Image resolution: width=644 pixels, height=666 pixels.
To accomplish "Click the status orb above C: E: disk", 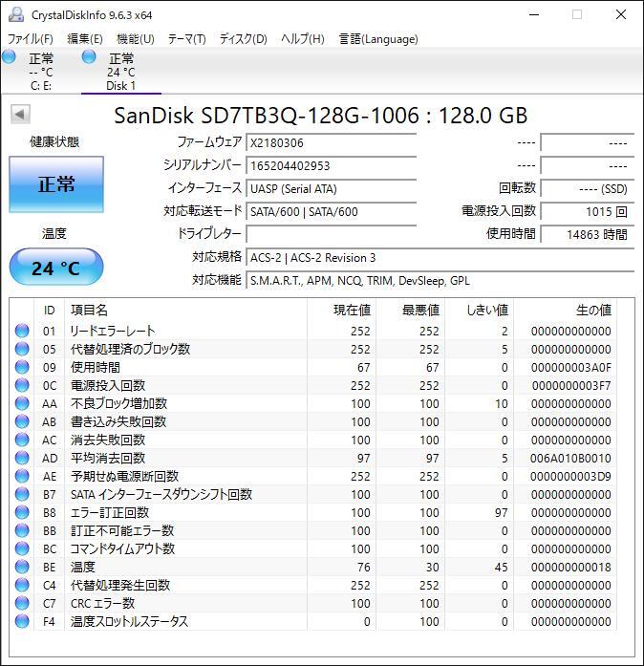I will click(x=9, y=56).
